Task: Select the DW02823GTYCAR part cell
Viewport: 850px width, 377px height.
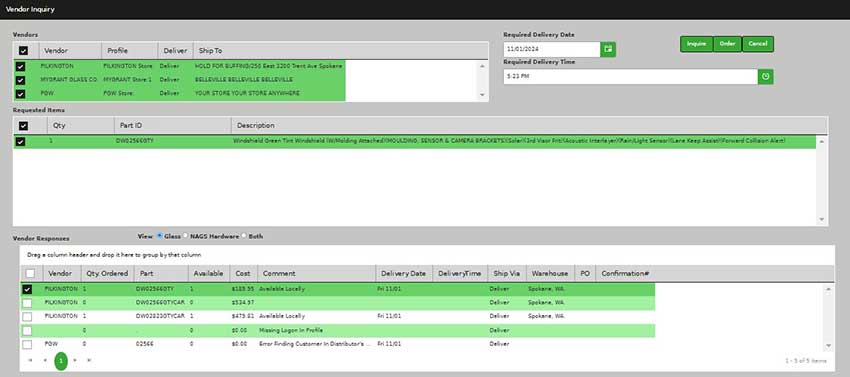Action: point(160,316)
